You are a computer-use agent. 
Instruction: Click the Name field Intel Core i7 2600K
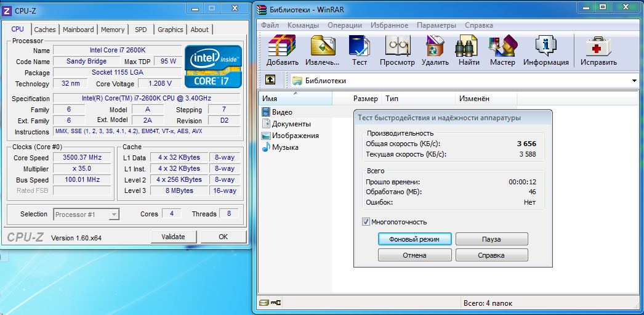click(x=118, y=50)
